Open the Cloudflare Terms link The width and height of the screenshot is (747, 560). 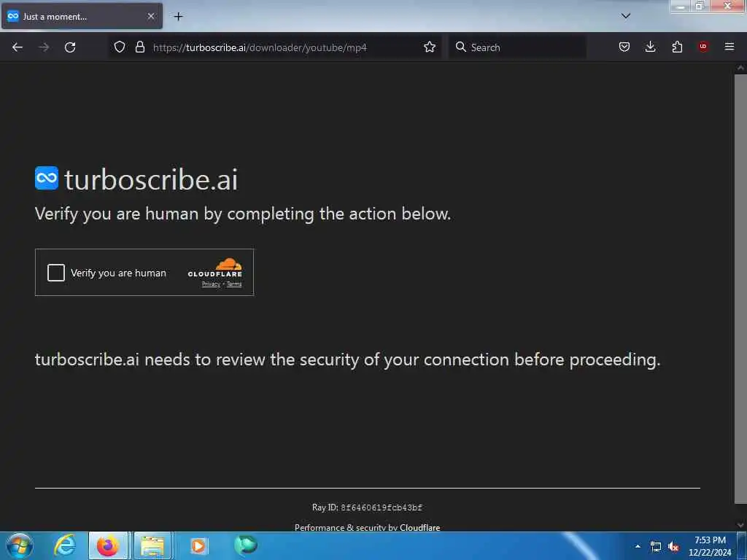tap(234, 284)
